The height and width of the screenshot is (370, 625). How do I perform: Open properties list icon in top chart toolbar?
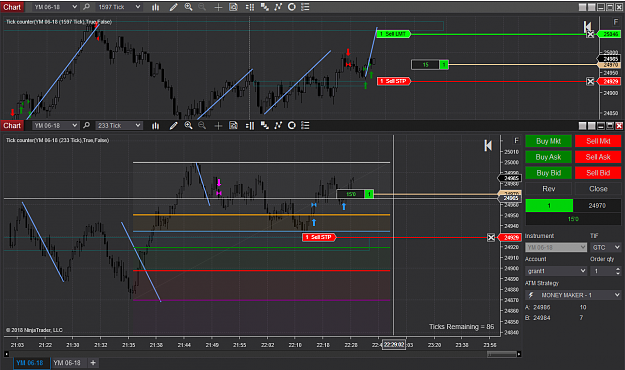pos(305,7)
